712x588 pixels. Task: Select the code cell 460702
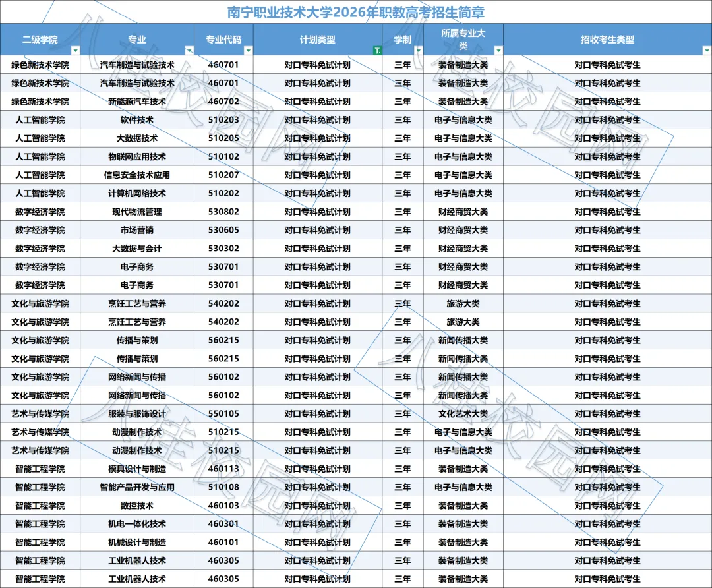tap(223, 102)
